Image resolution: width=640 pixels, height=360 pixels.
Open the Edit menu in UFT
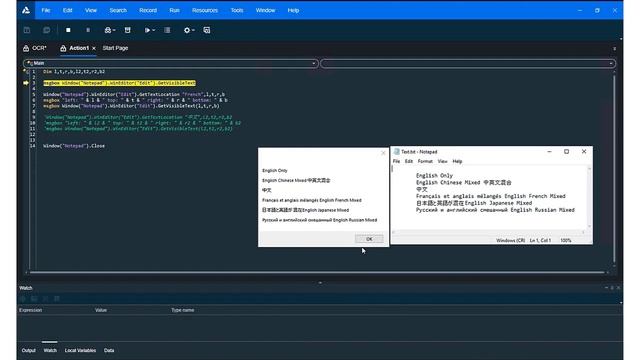(x=67, y=10)
